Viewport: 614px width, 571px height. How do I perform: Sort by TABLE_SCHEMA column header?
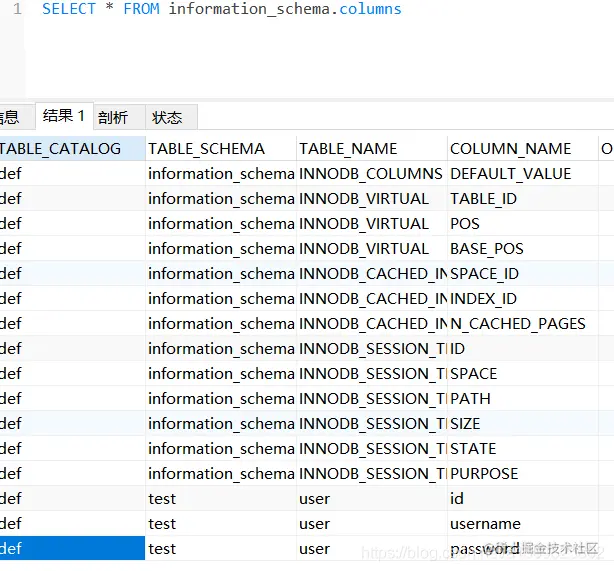point(221,149)
